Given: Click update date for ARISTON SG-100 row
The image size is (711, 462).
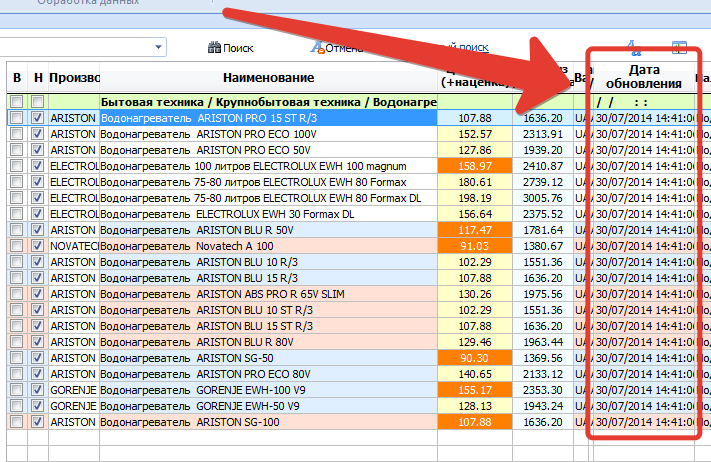Looking at the screenshot, I should click(x=643, y=422).
